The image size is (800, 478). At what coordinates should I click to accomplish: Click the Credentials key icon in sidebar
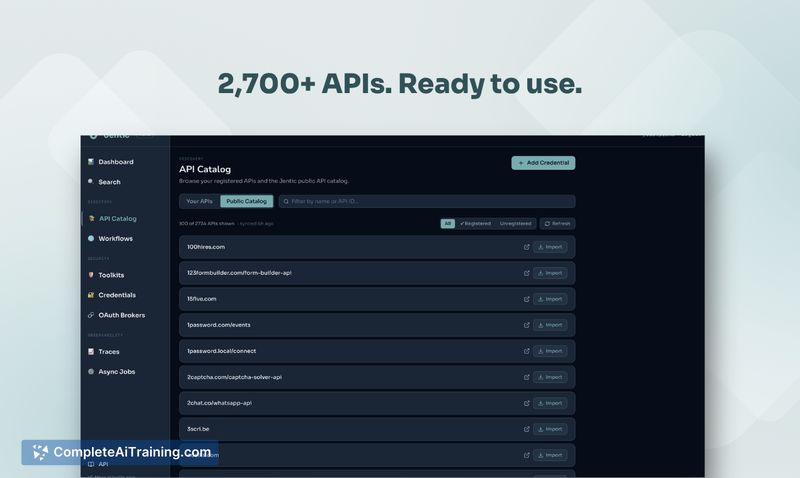[91, 295]
